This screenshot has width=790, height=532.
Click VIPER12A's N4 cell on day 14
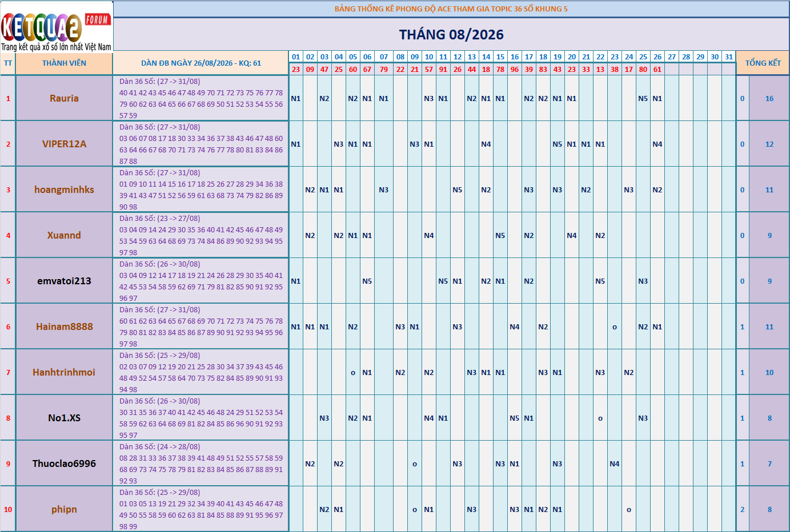pos(486,144)
